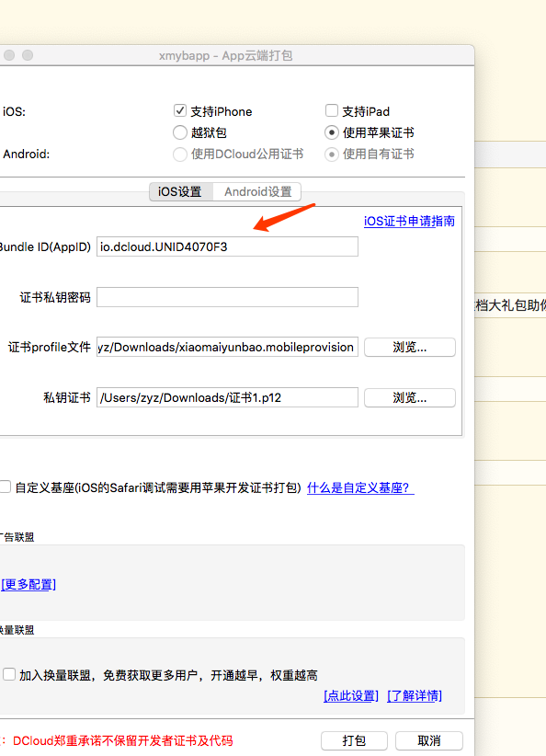Open the 更多配置 link in 广告联盟
Screen dimensions: 546x756
(x=28, y=584)
